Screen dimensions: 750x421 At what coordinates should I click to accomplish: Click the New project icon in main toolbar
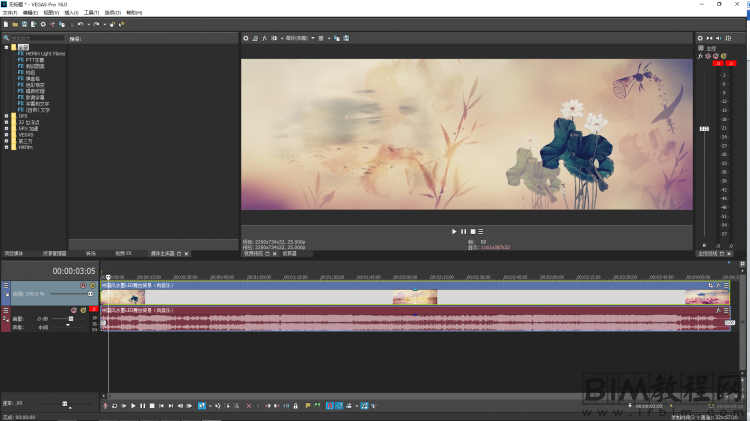[6, 24]
